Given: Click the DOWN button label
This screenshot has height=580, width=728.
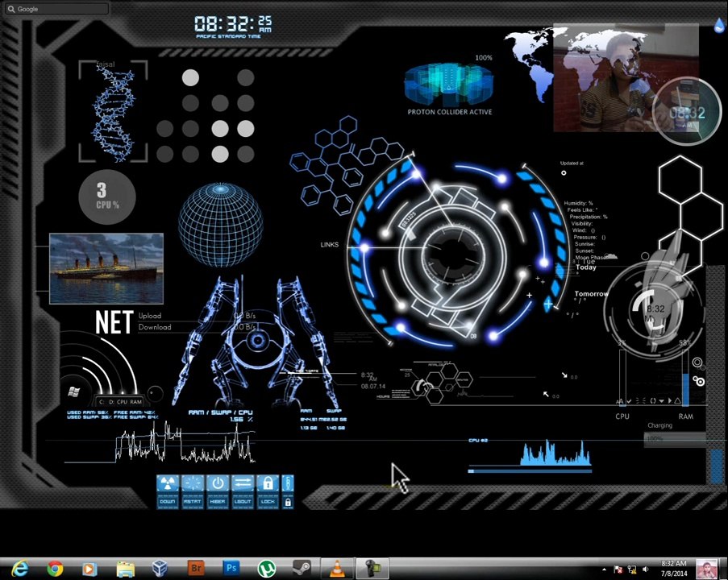Looking at the screenshot, I should tap(167, 502).
